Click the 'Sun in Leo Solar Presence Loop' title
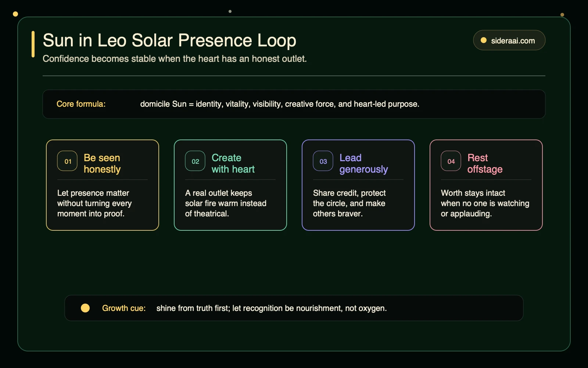 pyautogui.click(x=169, y=40)
